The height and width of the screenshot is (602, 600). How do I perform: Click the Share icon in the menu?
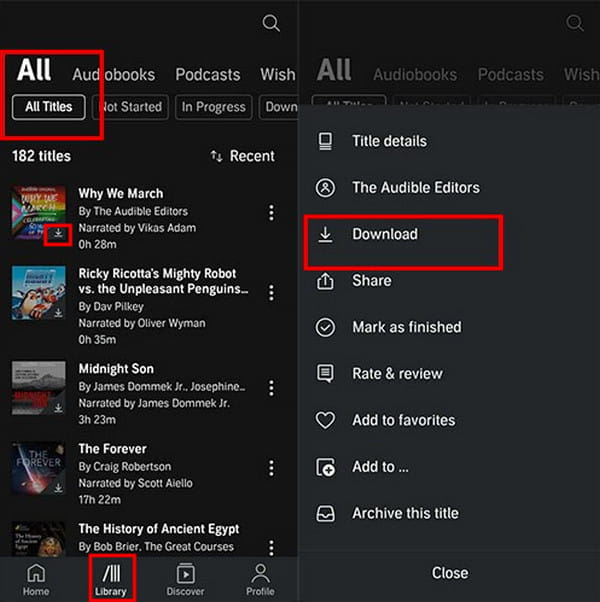pos(325,281)
